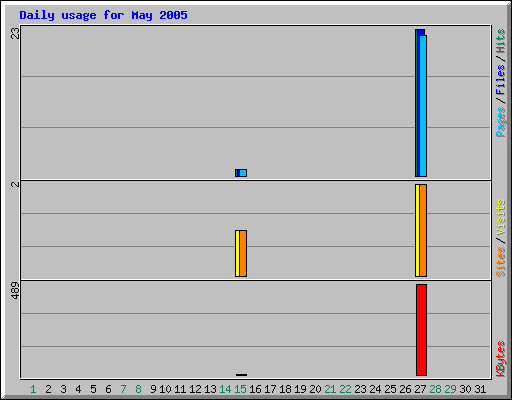Click the y-axis value 2
Viewport: 512px width, 400px height.
click(x=15, y=184)
